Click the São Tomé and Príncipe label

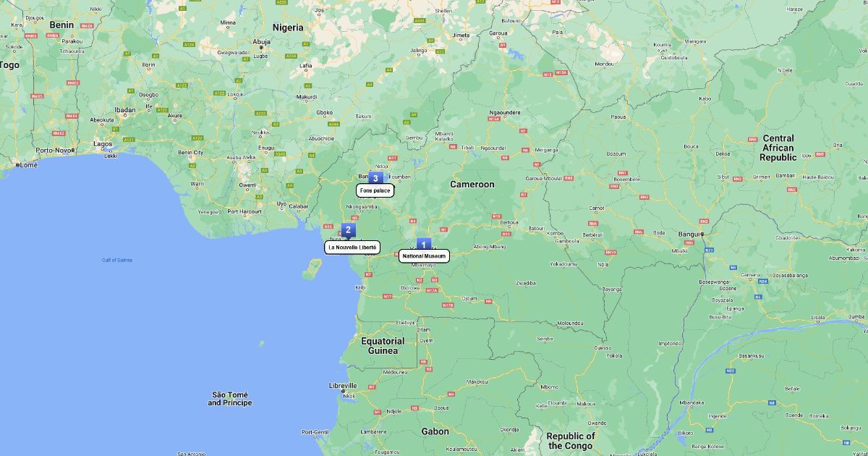(230, 399)
